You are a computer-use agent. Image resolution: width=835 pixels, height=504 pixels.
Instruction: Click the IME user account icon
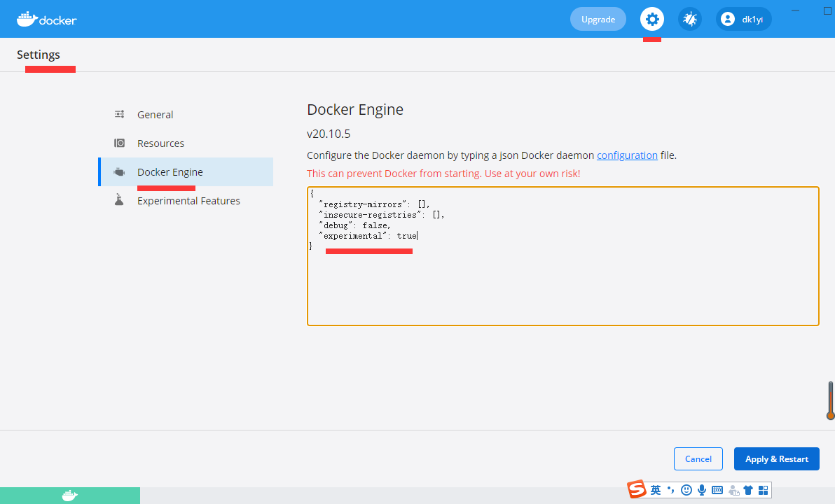pyautogui.click(x=733, y=490)
